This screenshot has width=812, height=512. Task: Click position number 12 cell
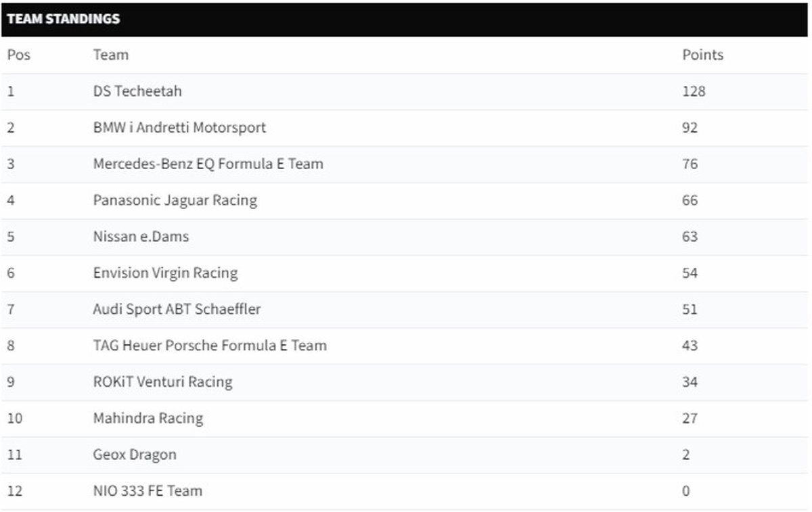point(15,492)
